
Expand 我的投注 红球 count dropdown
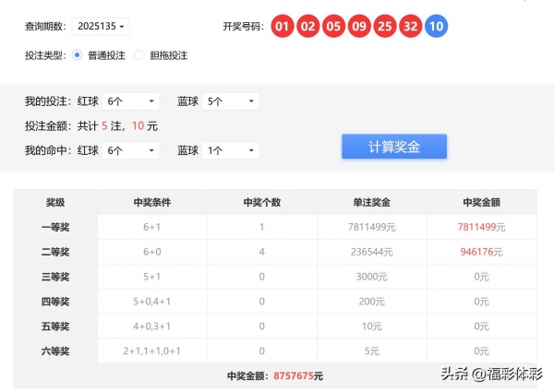click(131, 101)
